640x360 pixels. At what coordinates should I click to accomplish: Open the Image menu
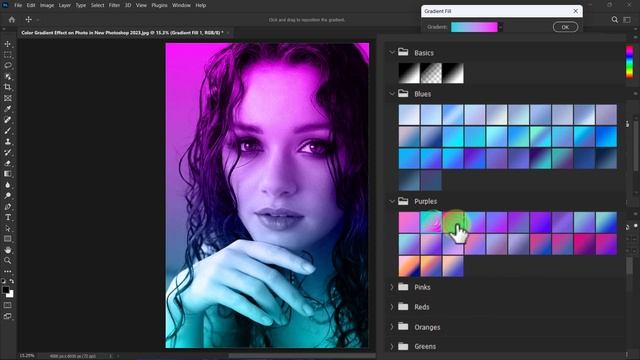47,5
